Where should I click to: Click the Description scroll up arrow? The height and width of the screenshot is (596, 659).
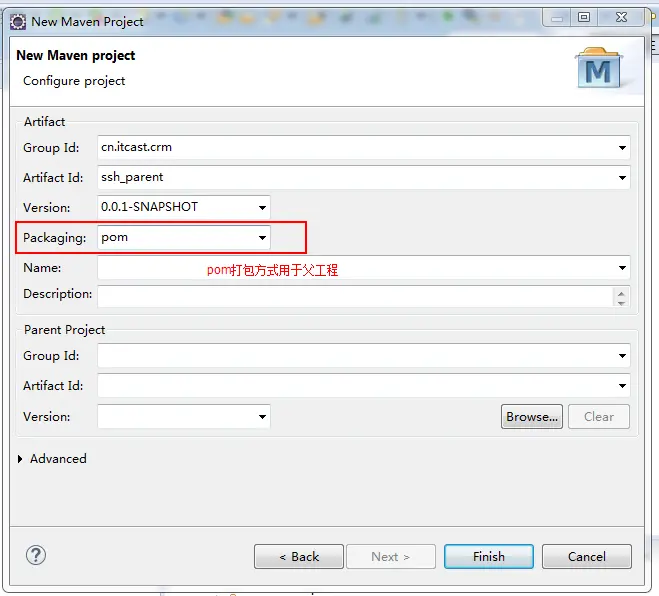click(x=622, y=292)
